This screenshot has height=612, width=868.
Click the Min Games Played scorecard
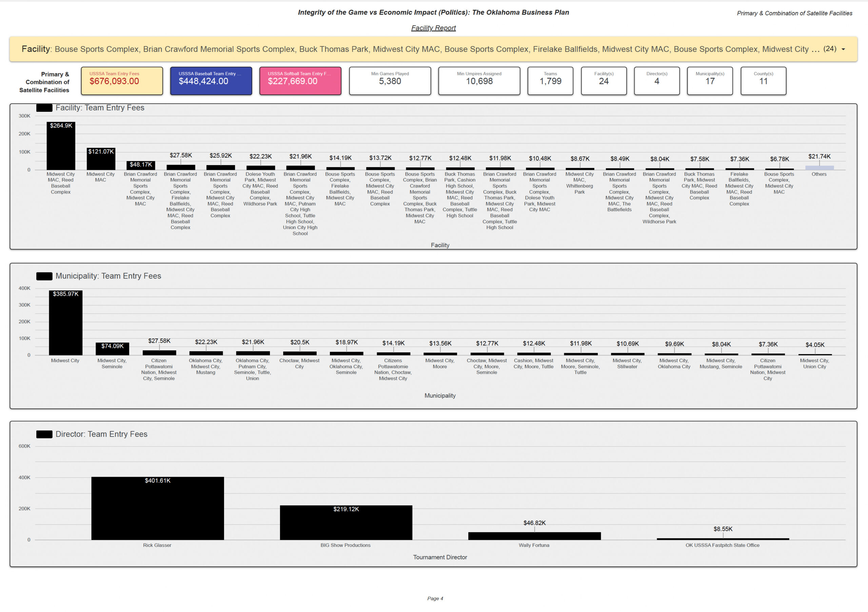click(x=390, y=81)
